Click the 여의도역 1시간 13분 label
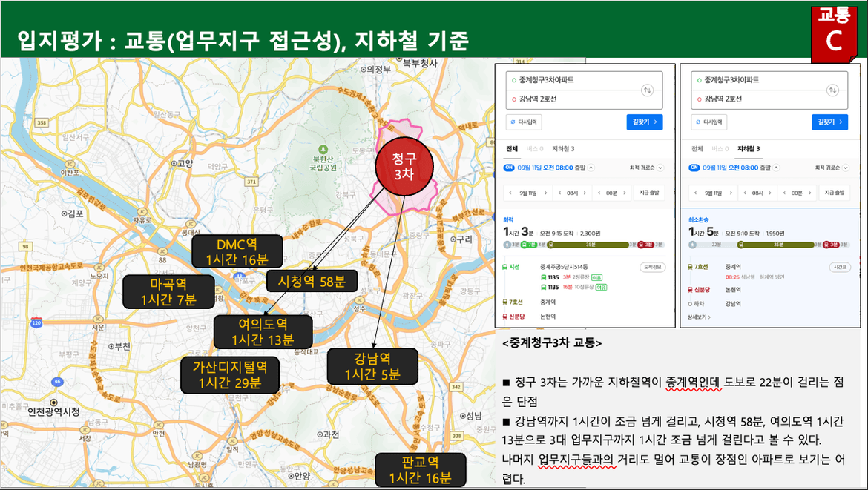This screenshot has height=490, width=868. point(263,332)
